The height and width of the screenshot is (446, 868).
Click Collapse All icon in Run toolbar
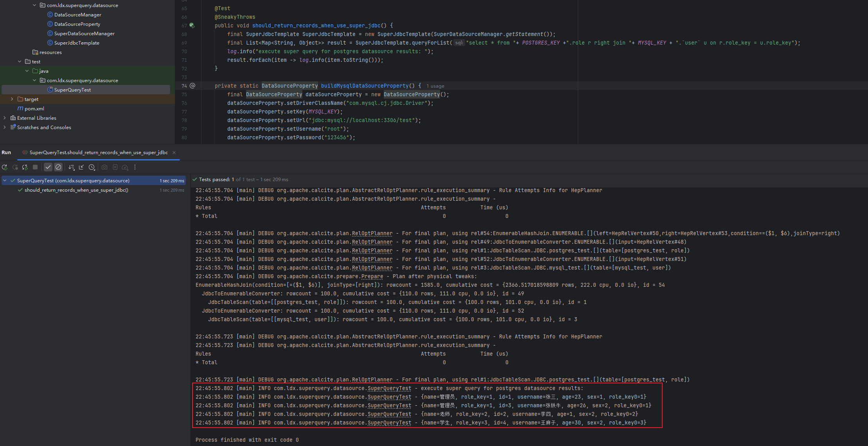pos(81,167)
